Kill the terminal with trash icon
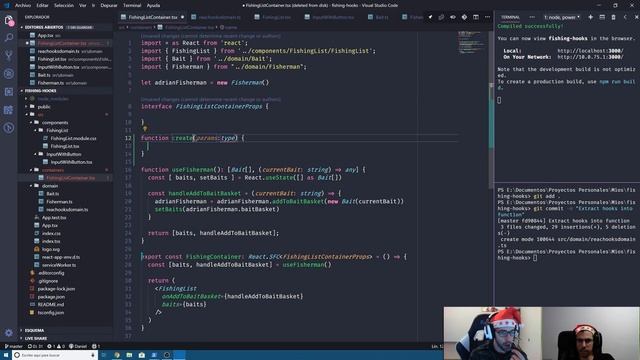 [x=613, y=17]
